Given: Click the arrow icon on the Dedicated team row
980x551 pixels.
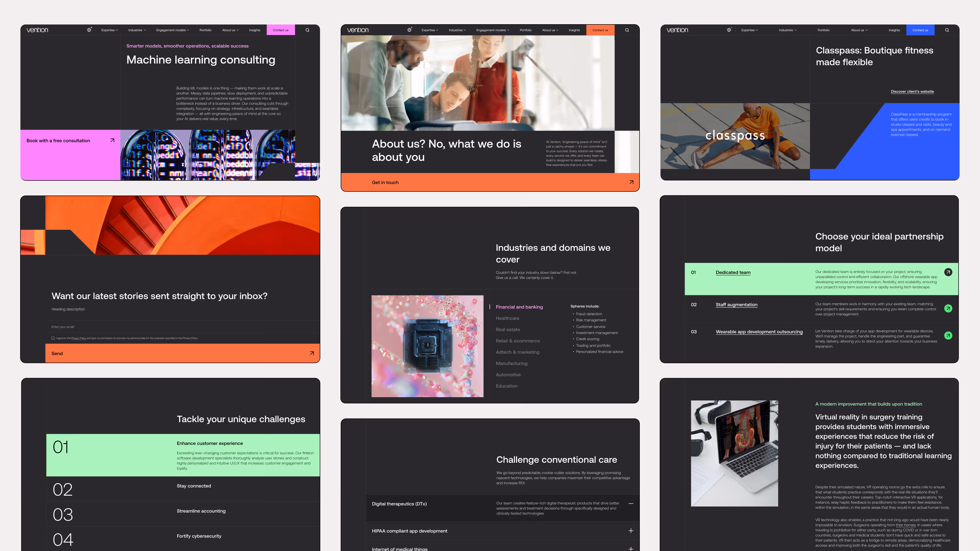Looking at the screenshot, I should tap(948, 272).
